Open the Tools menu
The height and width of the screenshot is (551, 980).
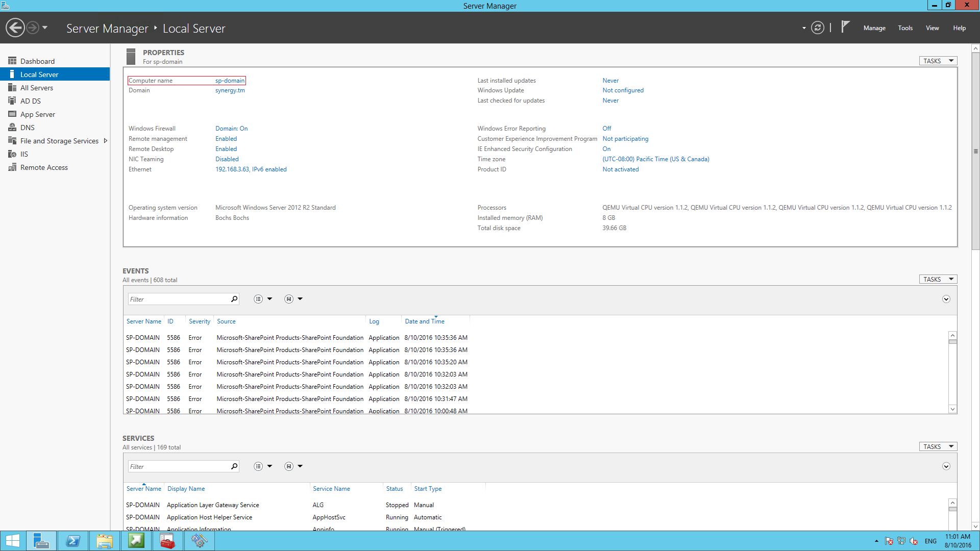tap(905, 28)
